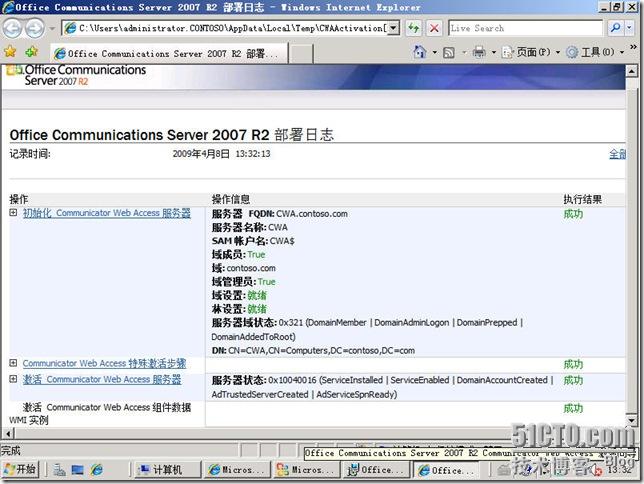
Task: Open the Print options dropdown arrow
Action: tap(494, 53)
